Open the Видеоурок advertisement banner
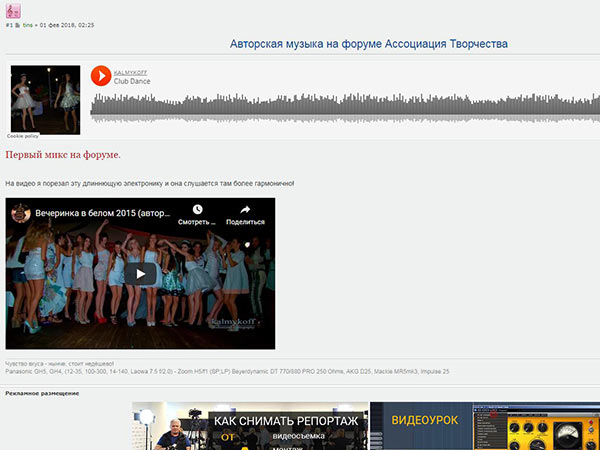Viewport: 600px width, 450px height. click(x=485, y=426)
